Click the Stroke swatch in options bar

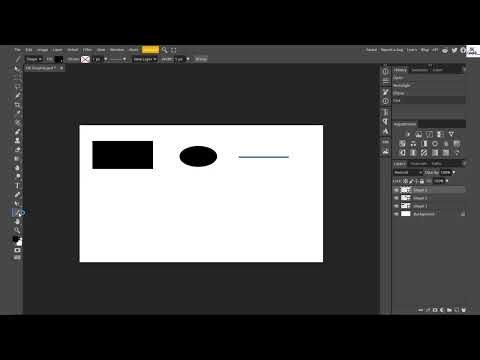(x=85, y=59)
